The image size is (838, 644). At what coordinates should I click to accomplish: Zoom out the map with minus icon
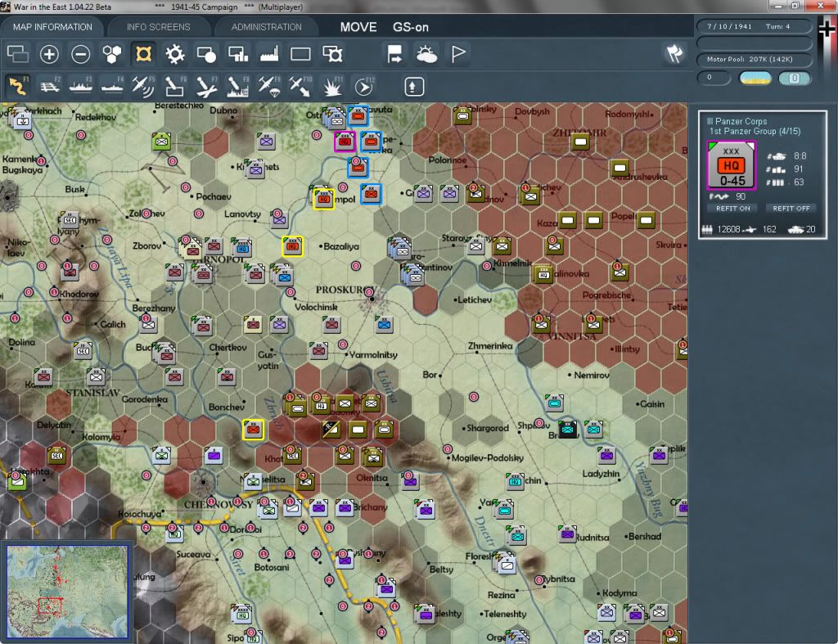pyautogui.click(x=81, y=54)
